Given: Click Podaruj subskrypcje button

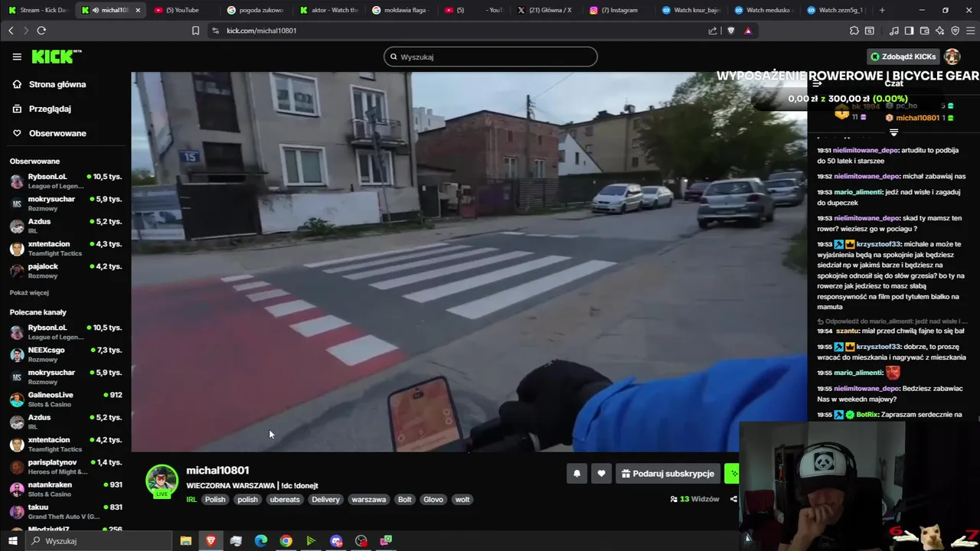Looking at the screenshot, I should point(668,474).
